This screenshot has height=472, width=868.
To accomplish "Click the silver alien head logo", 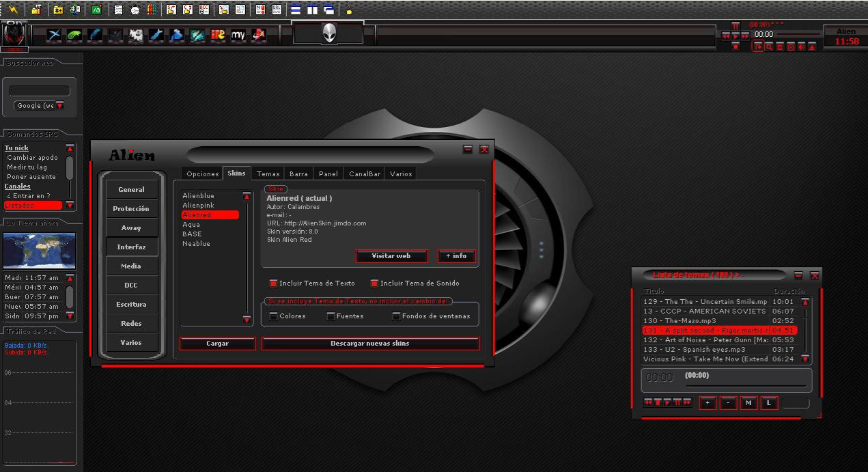I will click(x=330, y=33).
